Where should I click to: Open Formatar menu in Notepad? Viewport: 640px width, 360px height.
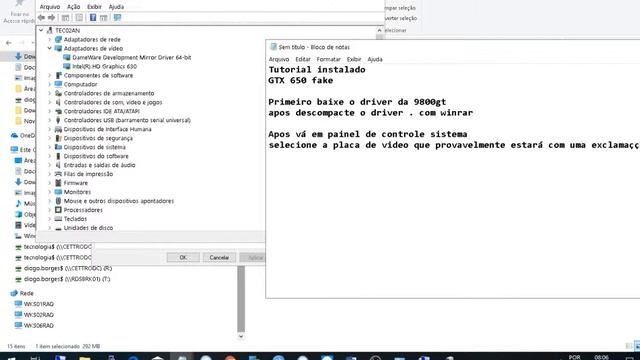(329, 60)
